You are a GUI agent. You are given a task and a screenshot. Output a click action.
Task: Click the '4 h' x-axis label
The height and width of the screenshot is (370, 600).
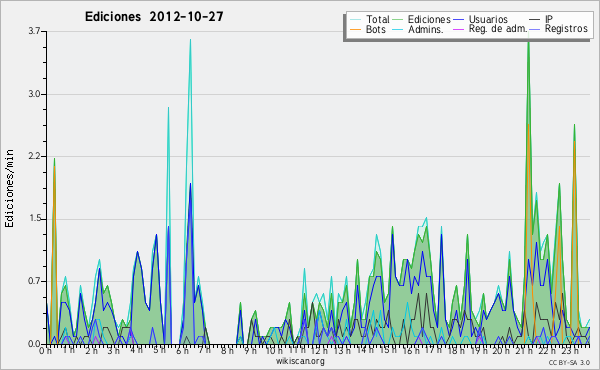(x=137, y=350)
